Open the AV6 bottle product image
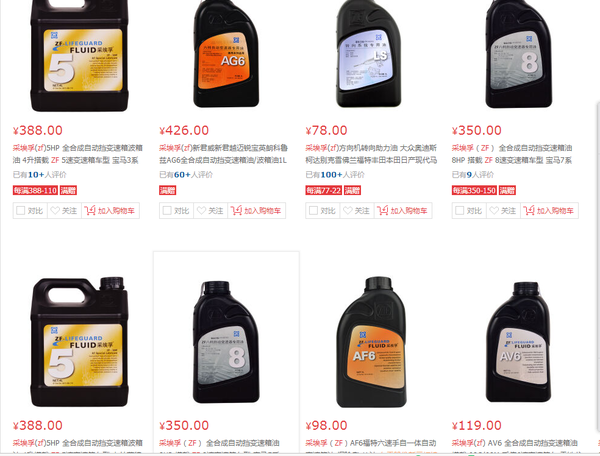The image size is (600, 456). pyautogui.click(x=519, y=342)
